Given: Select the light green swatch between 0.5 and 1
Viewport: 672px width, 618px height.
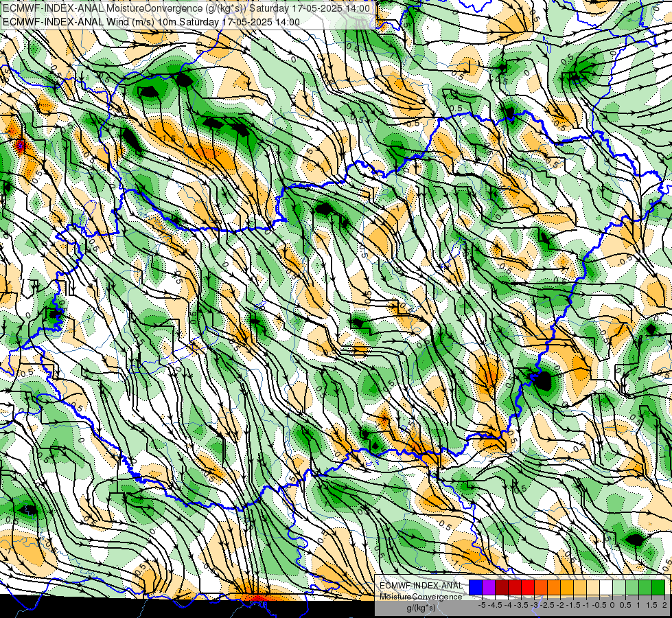Looking at the screenshot, I should (632, 588).
